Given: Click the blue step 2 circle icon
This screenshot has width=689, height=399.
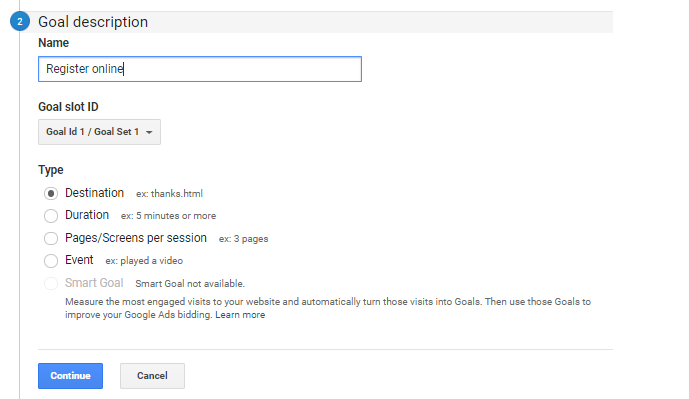Looking at the screenshot, I should (x=20, y=22).
